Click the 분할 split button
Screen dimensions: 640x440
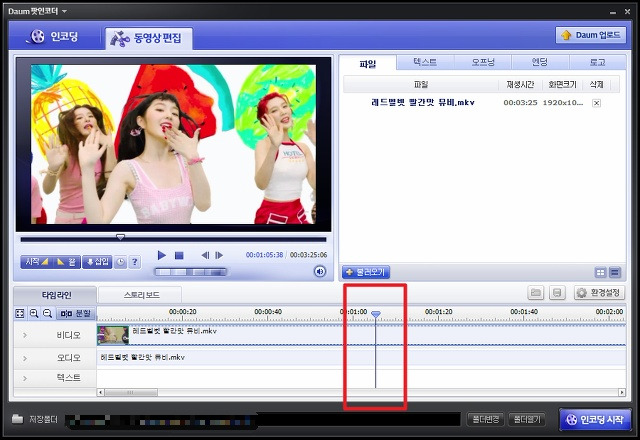(x=76, y=313)
